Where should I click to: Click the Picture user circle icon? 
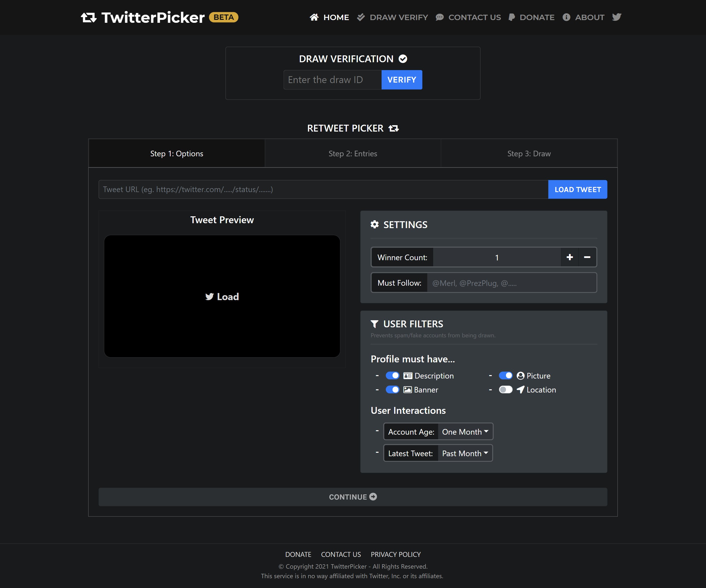click(x=520, y=376)
